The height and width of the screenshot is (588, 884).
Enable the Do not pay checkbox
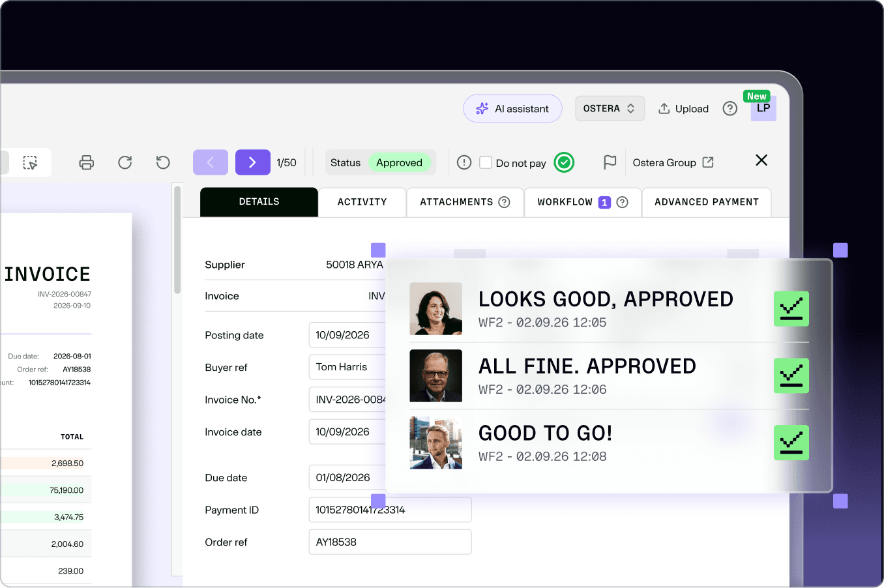486,162
